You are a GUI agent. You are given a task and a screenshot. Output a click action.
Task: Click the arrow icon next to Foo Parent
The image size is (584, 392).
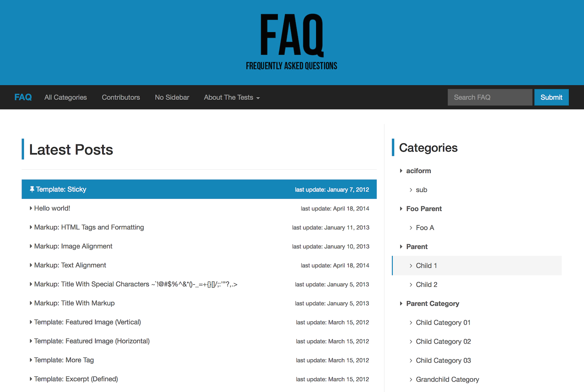(401, 209)
